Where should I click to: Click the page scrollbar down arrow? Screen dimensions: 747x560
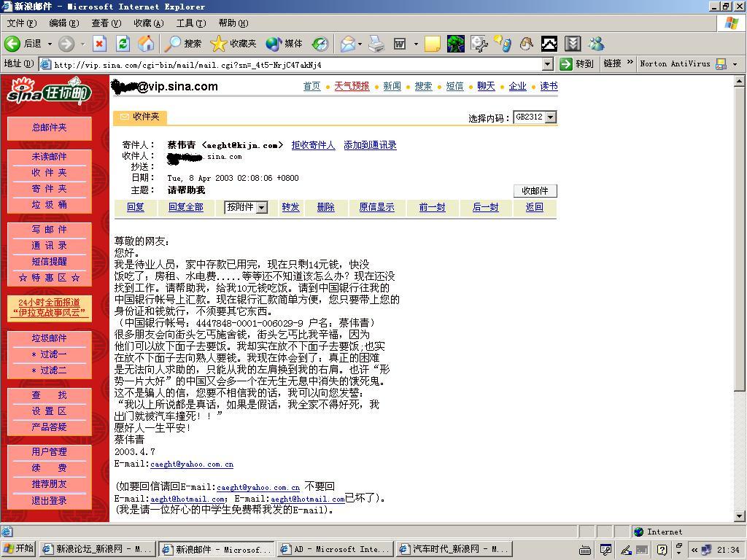(740, 516)
